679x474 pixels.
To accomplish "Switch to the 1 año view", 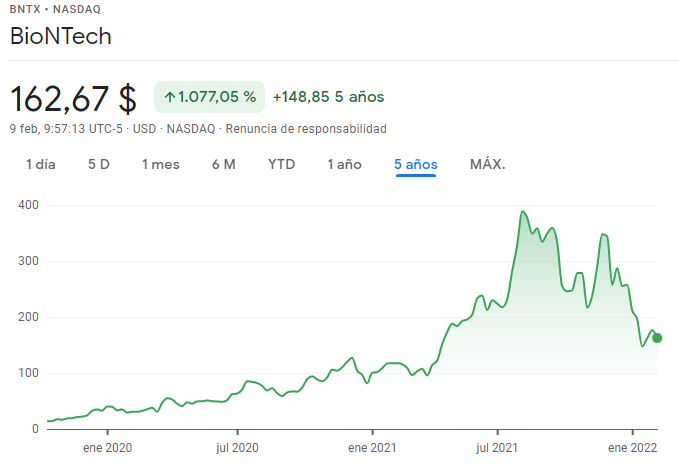I will pyautogui.click(x=344, y=164).
